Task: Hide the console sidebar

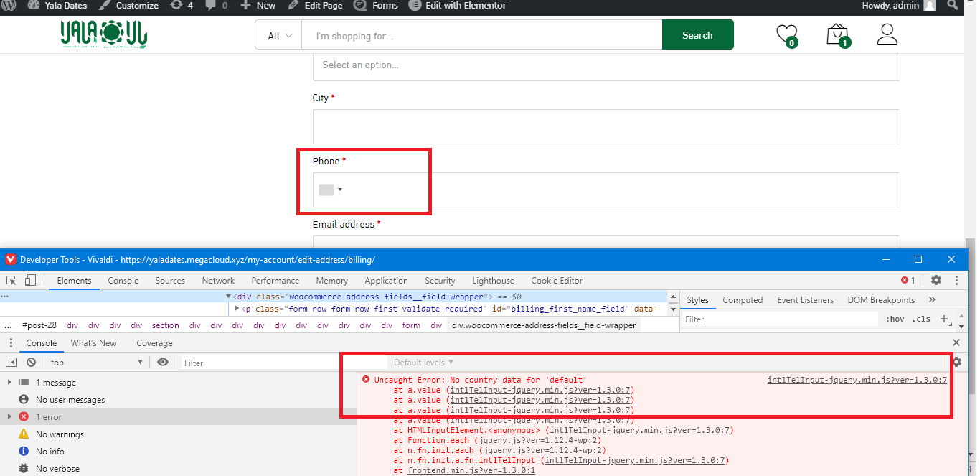Action: (x=11, y=363)
